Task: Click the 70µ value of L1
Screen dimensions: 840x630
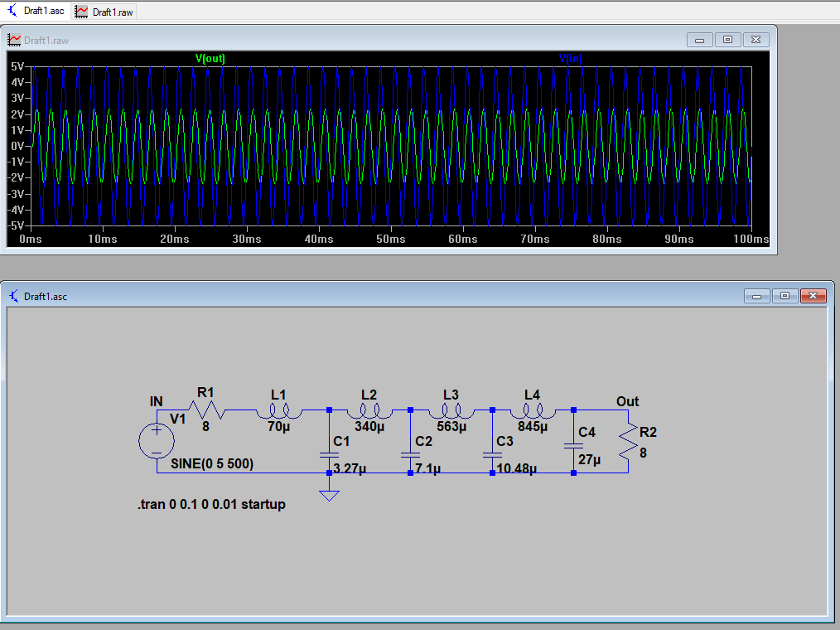Action: point(278,427)
